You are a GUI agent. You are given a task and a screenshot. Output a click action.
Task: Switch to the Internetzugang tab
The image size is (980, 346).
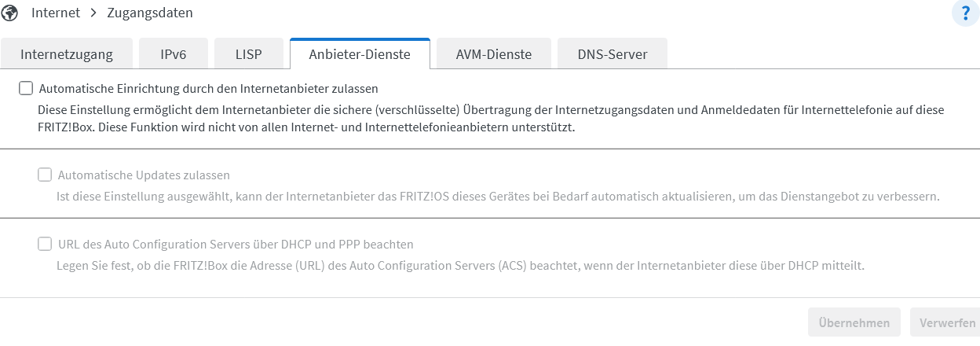pos(67,54)
